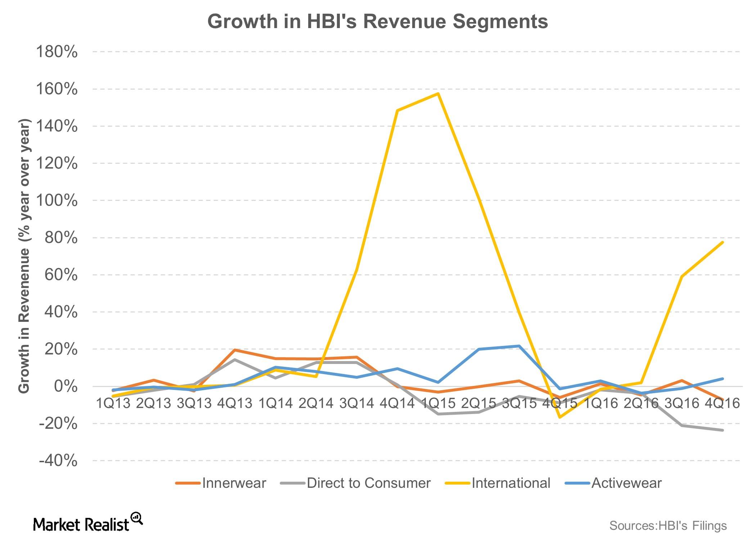Click the 1Q16 x-axis label
Viewport: 756px width, 540px height.
(601, 403)
